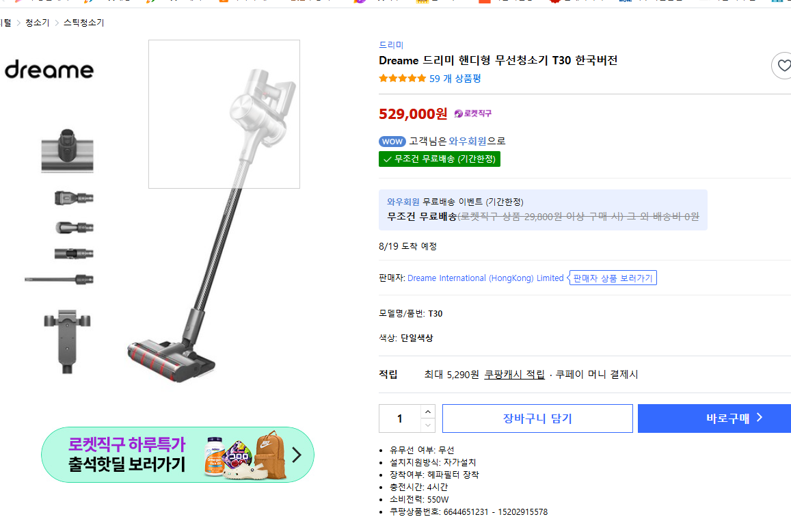Visit the Dreame International (HongKong) seller link

click(x=485, y=278)
